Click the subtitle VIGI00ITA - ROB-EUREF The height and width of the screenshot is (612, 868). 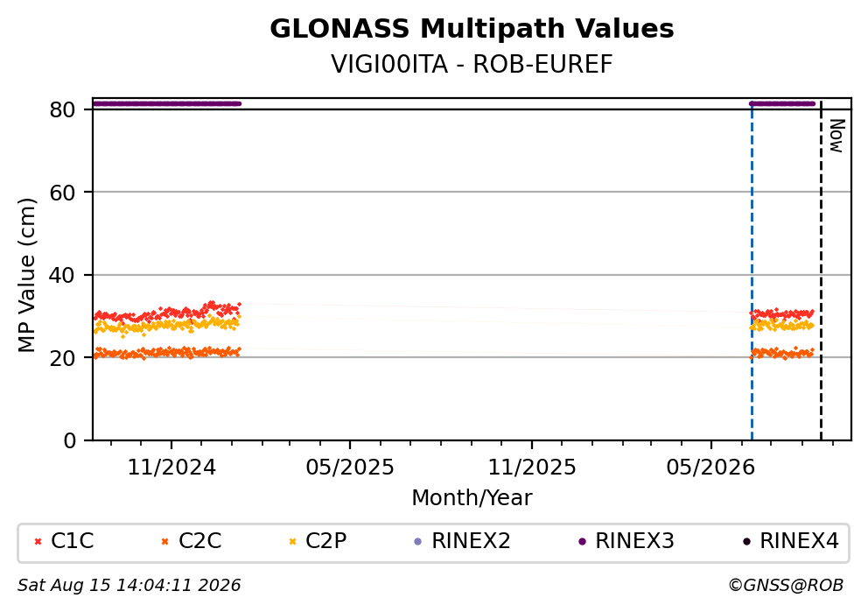coord(472,65)
